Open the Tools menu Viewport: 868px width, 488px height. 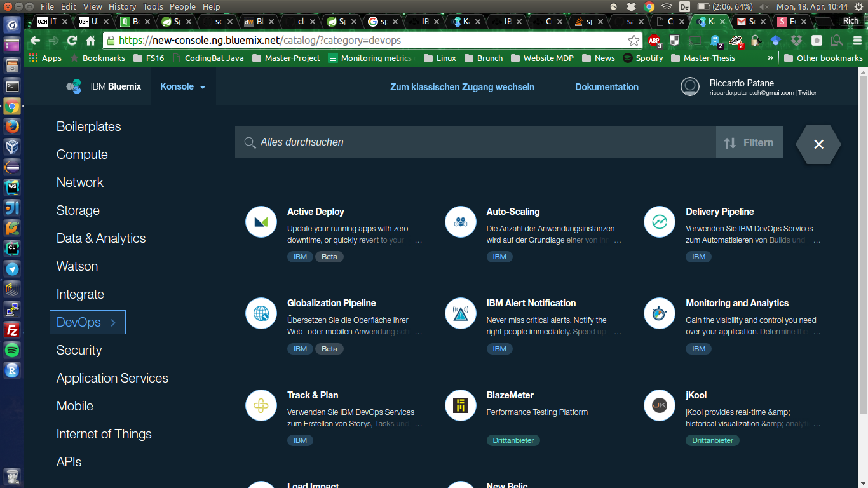[153, 6]
